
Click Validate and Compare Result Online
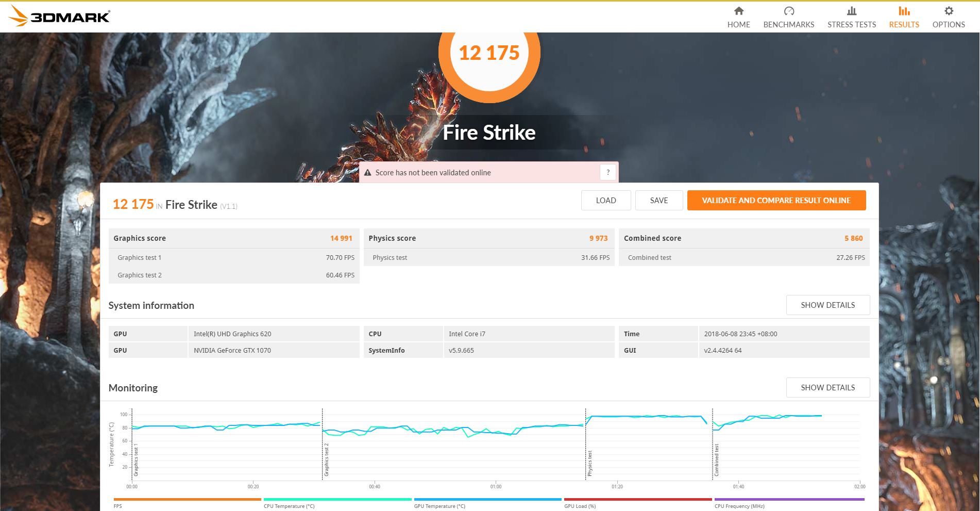(776, 201)
